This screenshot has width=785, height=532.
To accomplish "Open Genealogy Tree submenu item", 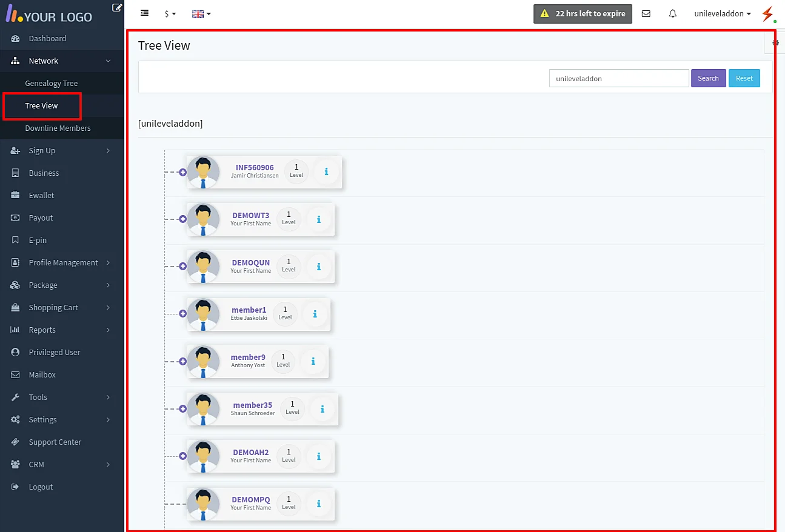I will pos(62,83).
